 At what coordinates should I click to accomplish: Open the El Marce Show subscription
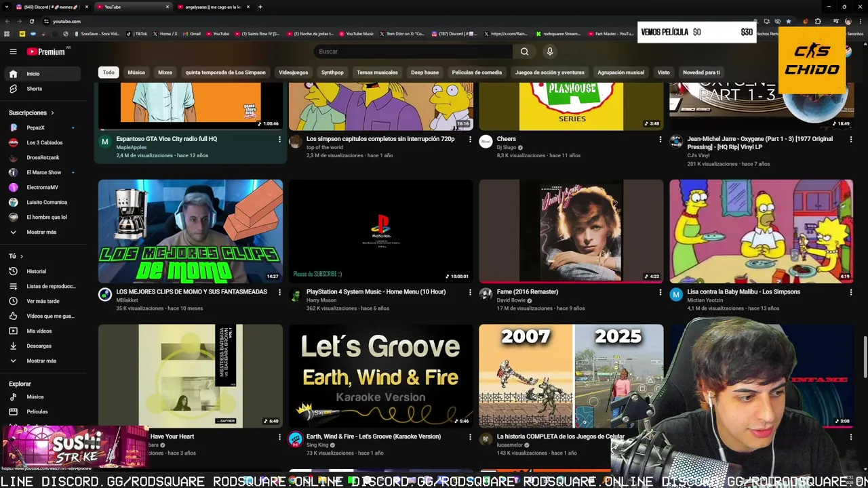point(43,172)
